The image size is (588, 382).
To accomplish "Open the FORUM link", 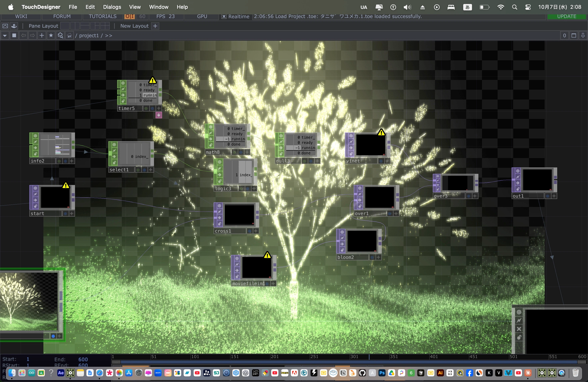I will (x=62, y=16).
